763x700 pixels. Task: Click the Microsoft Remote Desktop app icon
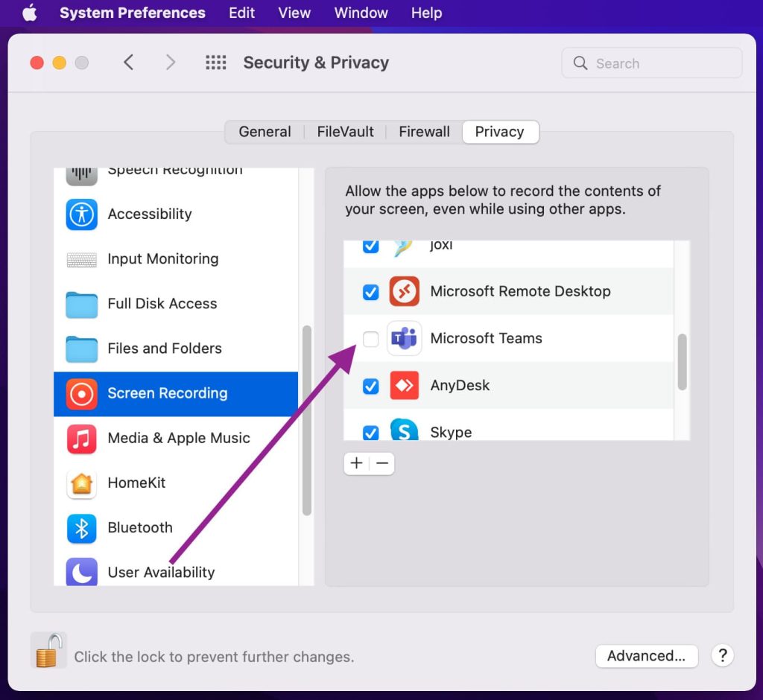pyautogui.click(x=404, y=291)
